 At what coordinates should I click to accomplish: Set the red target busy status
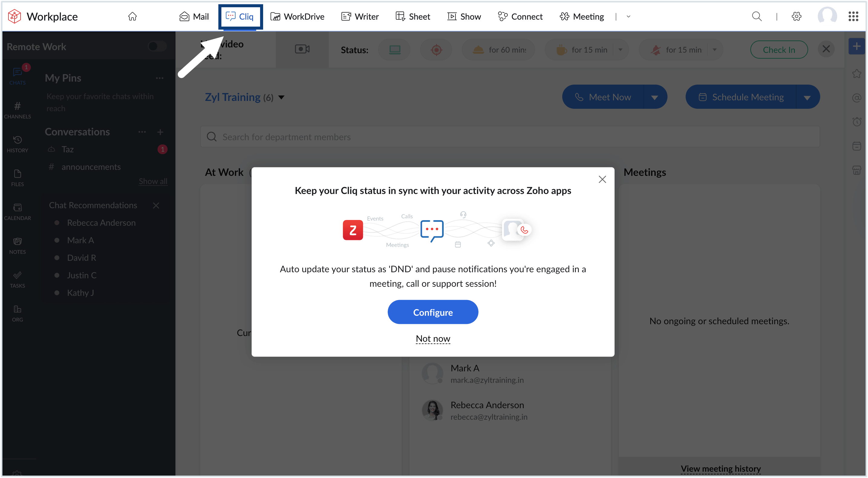436,50
